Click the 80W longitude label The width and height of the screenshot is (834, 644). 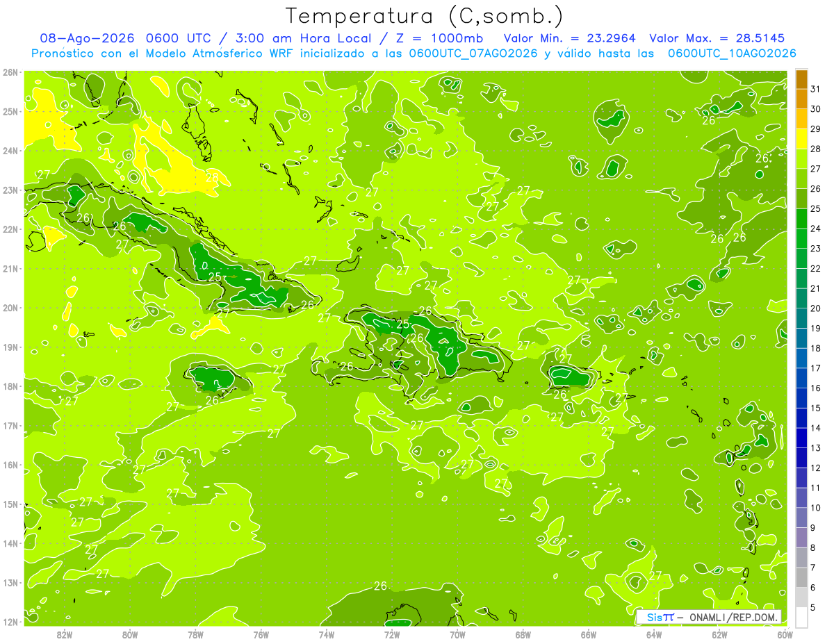130,634
